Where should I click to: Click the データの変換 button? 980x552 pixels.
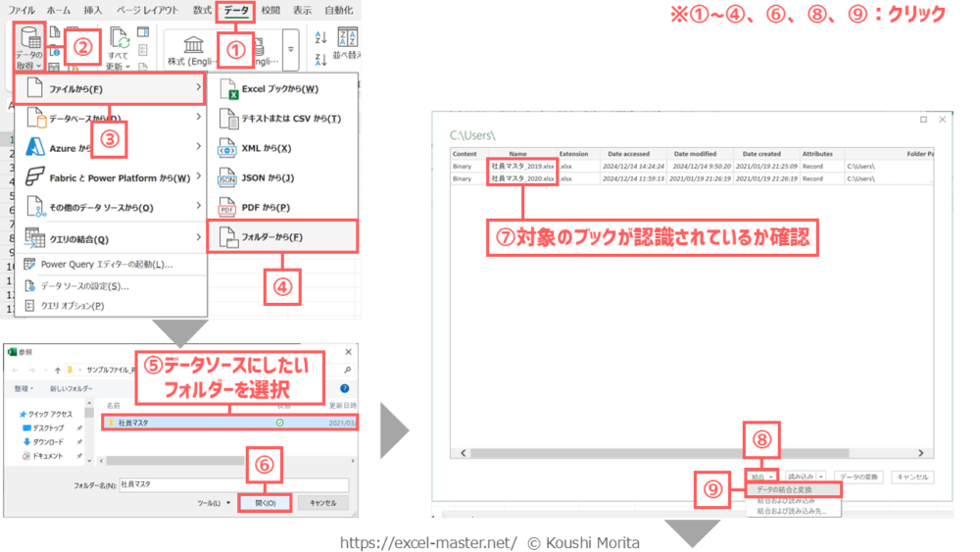pos(858,477)
